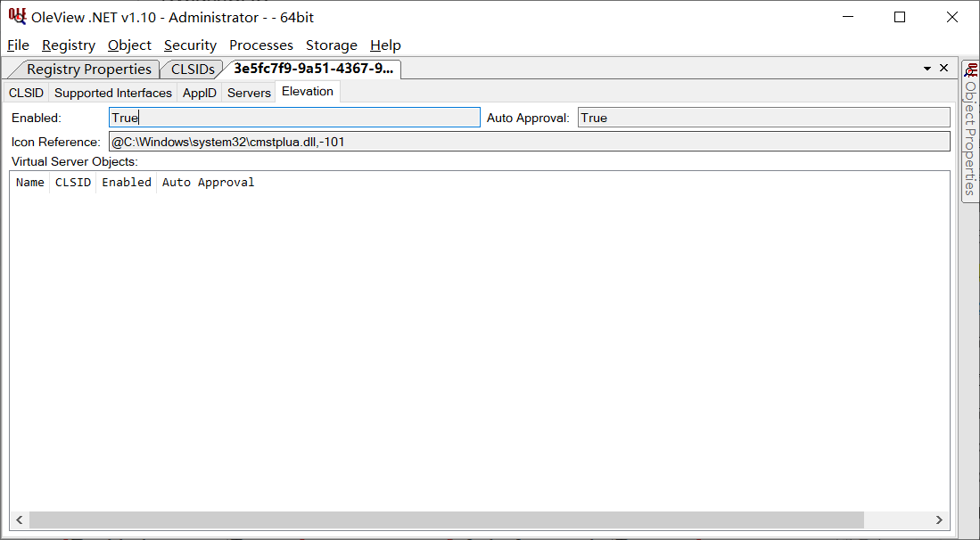Viewport: 980px width, 540px height.
Task: Sort list by Name column header
Action: [30, 183]
